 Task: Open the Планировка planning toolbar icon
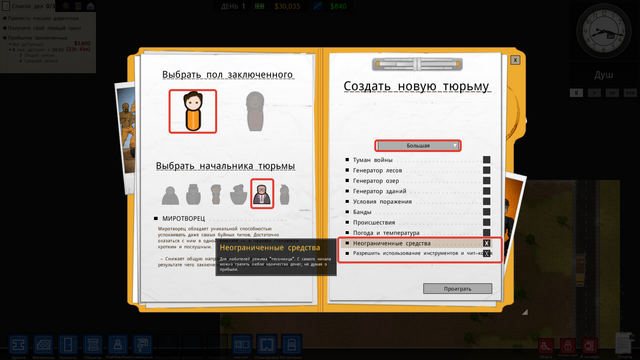click(267, 345)
